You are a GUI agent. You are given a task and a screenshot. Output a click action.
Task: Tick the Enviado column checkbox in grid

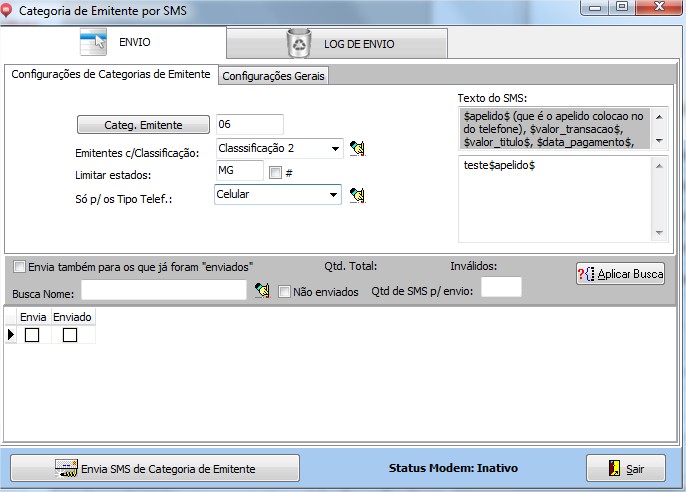(70, 336)
